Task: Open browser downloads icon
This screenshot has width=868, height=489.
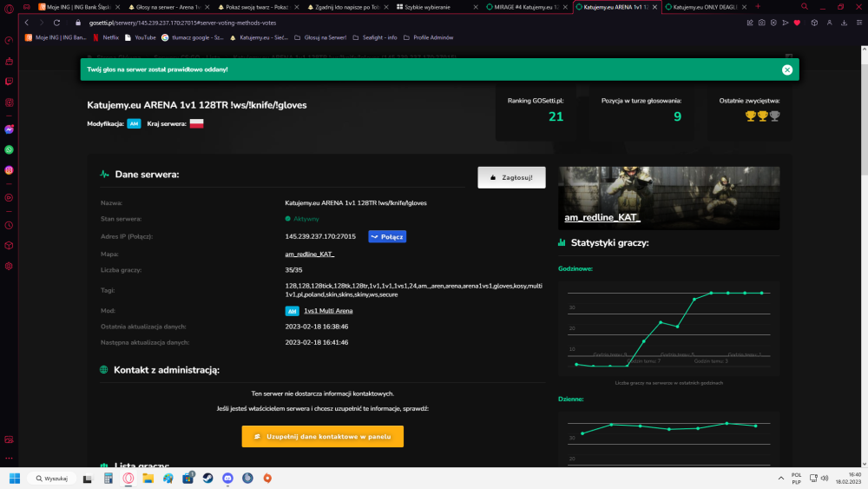Action: click(845, 23)
